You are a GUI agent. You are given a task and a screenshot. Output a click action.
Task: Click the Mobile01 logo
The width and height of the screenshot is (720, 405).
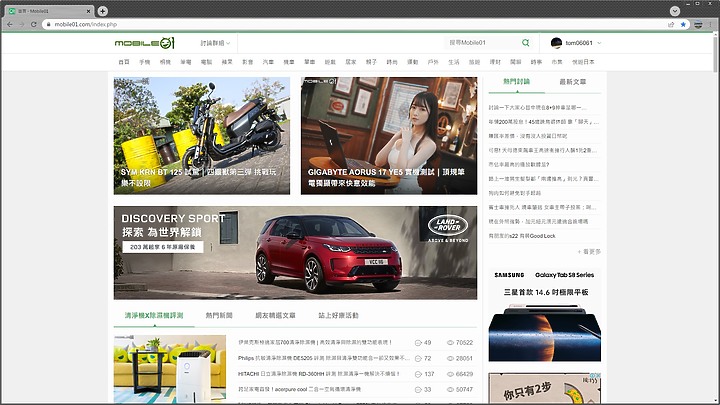(x=145, y=43)
